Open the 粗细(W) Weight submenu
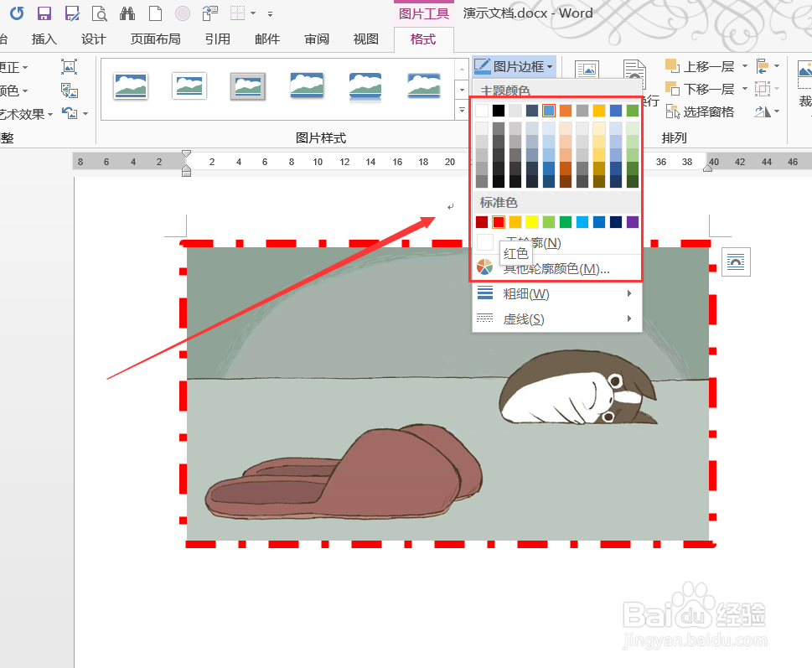Viewport: 812px width, 668px height. (x=557, y=293)
